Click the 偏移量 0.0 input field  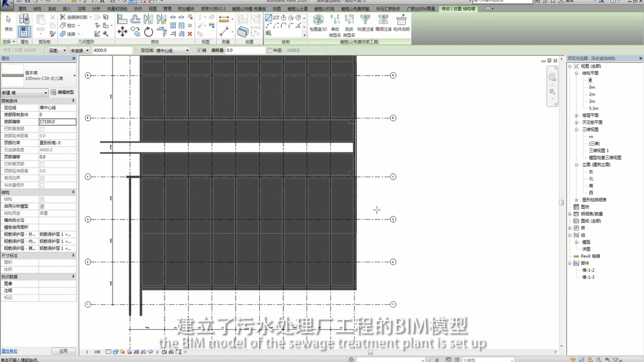(245, 50)
